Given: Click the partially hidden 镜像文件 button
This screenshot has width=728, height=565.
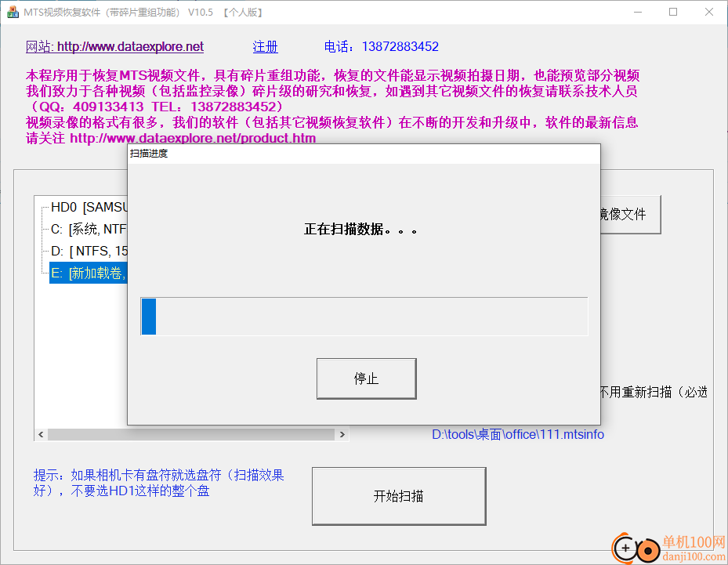Looking at the screenshot, I should [631, 215].
